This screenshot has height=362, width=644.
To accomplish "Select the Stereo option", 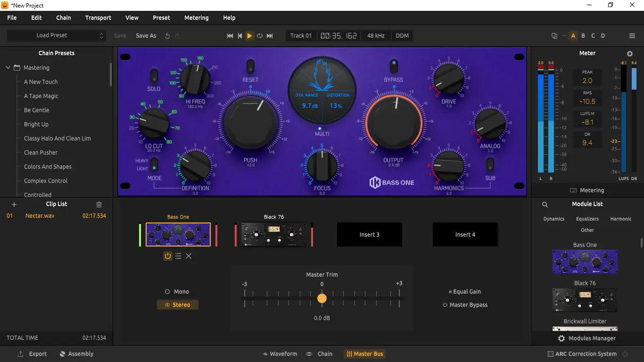I will point(178,305).
